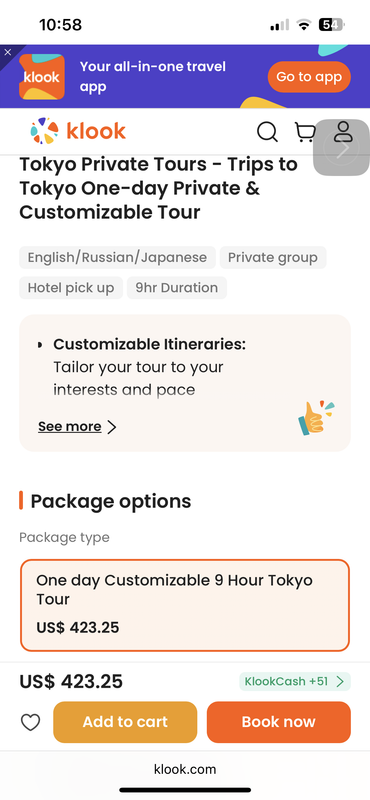Save tour with heart wishlist icon

pos(30,722)
